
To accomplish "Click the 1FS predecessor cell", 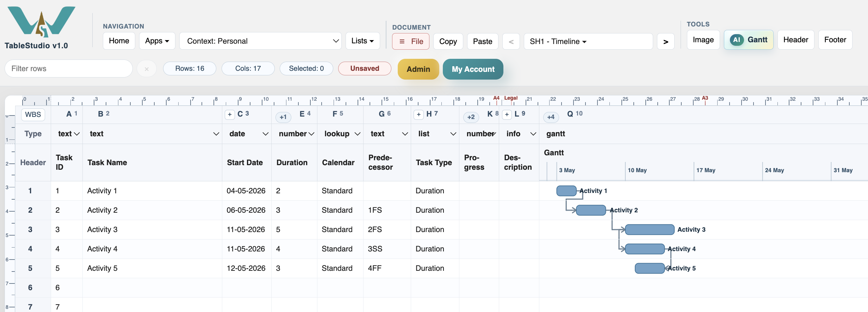I will coord(387,210).
